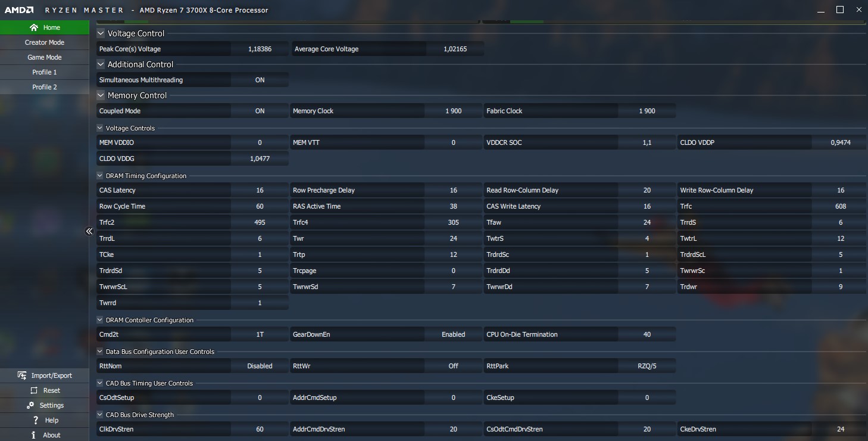Switch to Creator Mode
This screenshot has width=868, height=441.
click(45, 42)
